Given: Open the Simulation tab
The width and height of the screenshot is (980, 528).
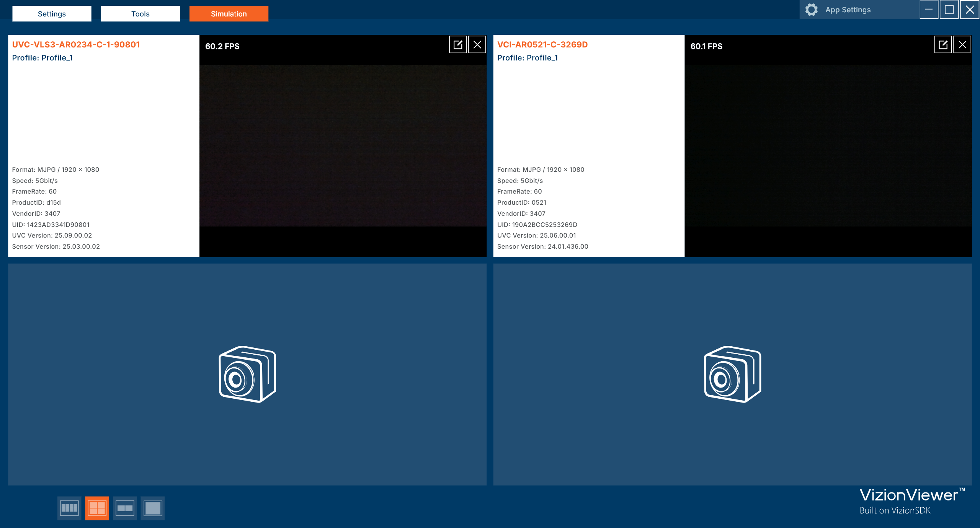Looking at the screenshot, I should click(229, 14).
